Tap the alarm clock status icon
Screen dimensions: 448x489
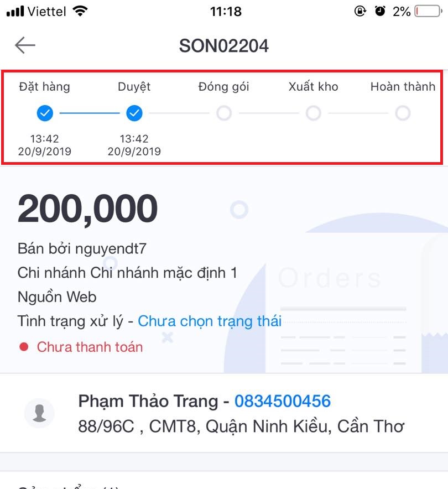[380, 11]
